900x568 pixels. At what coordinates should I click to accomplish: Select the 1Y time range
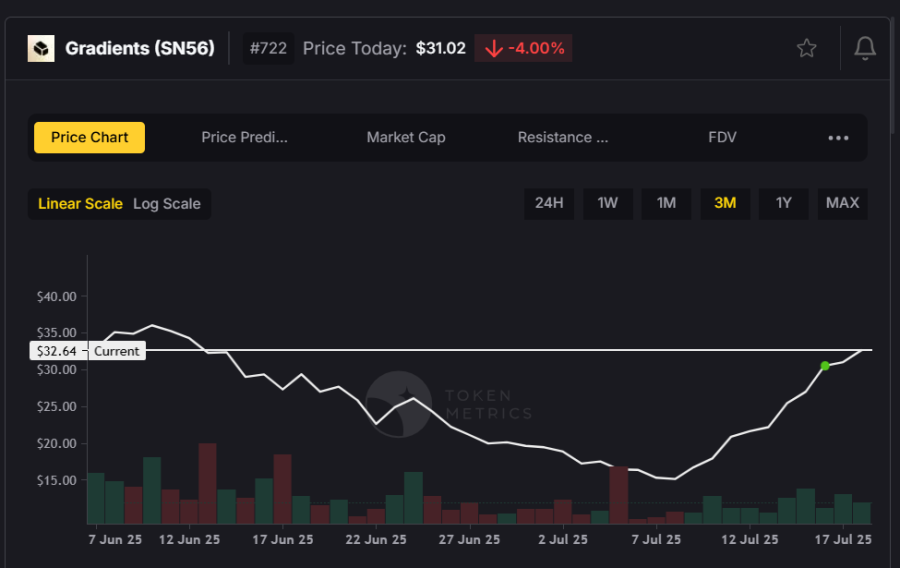pyautogui.click(x=784, y=203)
